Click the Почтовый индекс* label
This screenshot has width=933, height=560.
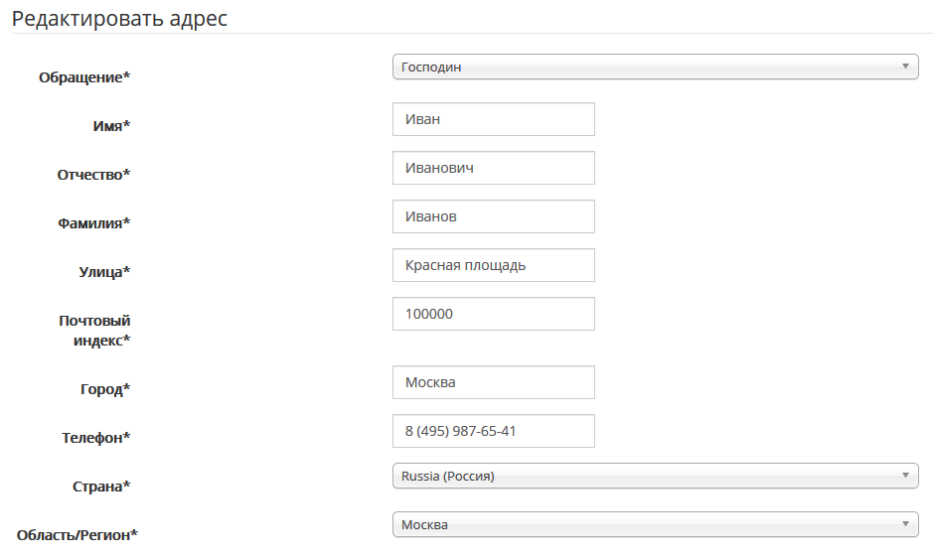tap(94, 331)
